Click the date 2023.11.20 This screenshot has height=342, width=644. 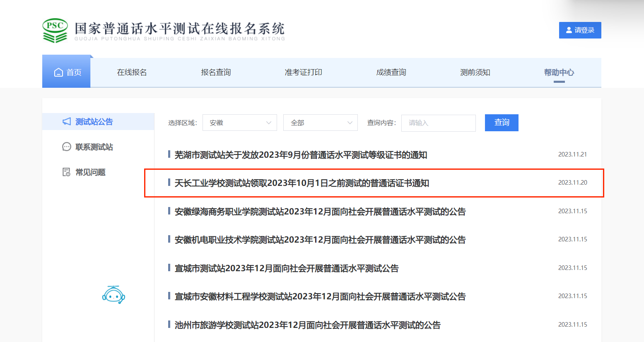[x=572, y=183]
